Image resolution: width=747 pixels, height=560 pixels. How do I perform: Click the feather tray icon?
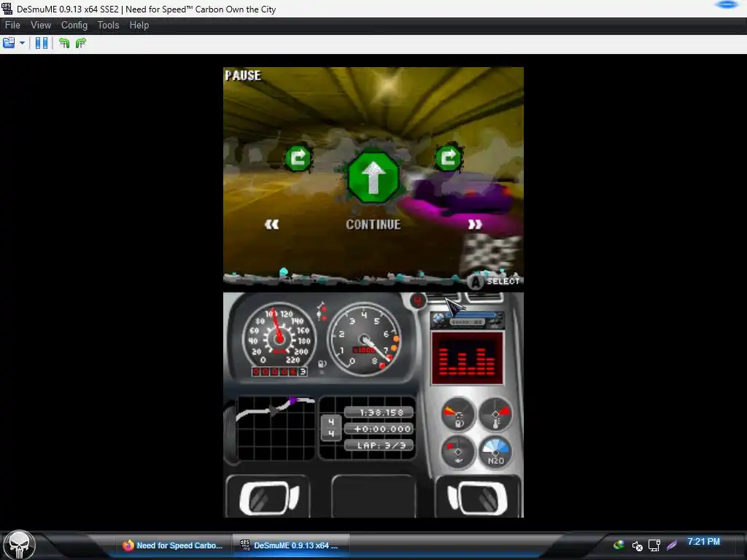click(672, 545)
